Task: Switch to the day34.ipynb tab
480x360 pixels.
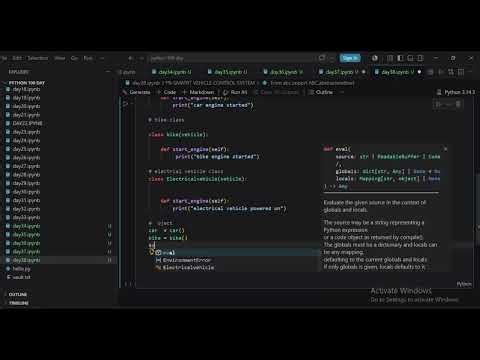Action: tap(174, 72)
